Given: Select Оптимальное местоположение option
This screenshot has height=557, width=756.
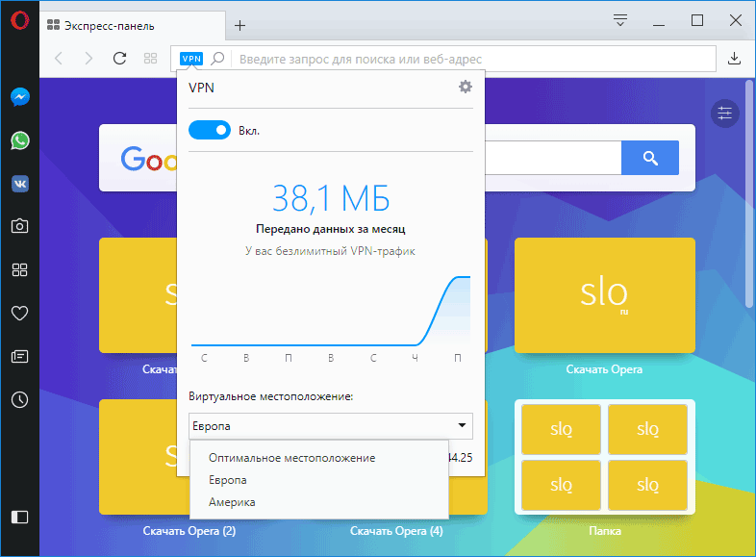Looking at the screenshot, I should click(319, 458).
